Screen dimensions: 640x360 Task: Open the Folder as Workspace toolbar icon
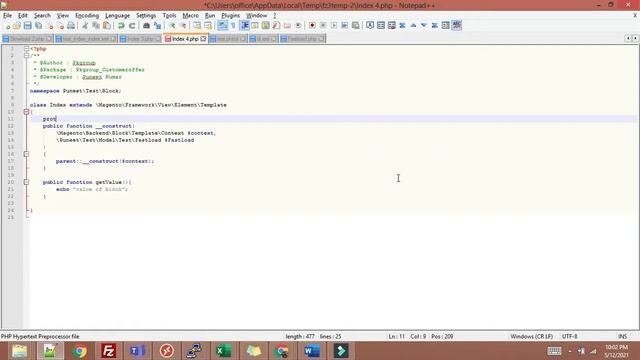[x=287, y=26]
